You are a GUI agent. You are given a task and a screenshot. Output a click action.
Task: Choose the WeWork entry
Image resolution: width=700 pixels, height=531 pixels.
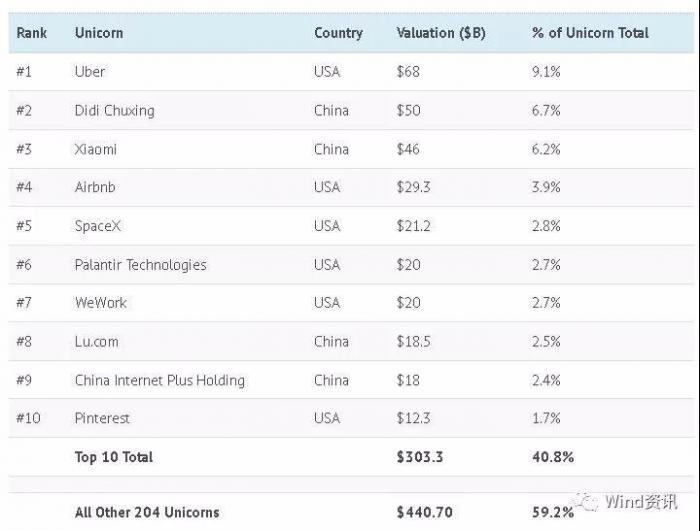[101, 303]
